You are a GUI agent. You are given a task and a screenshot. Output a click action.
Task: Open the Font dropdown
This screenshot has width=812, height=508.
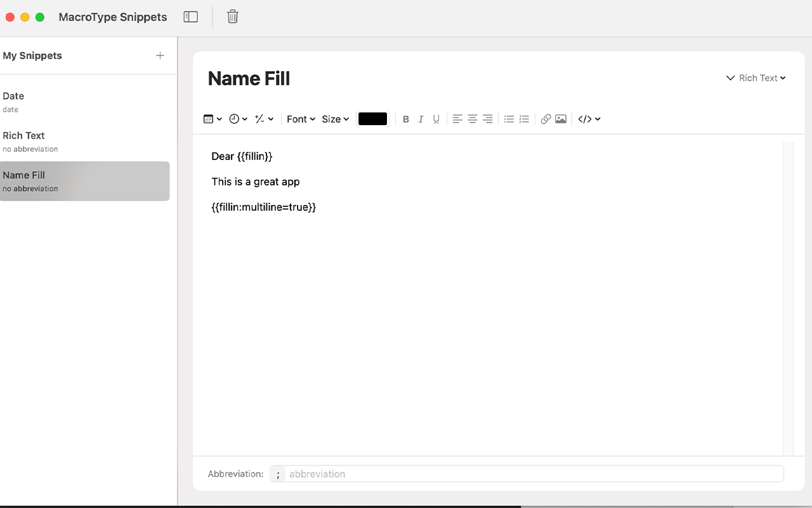300,119
